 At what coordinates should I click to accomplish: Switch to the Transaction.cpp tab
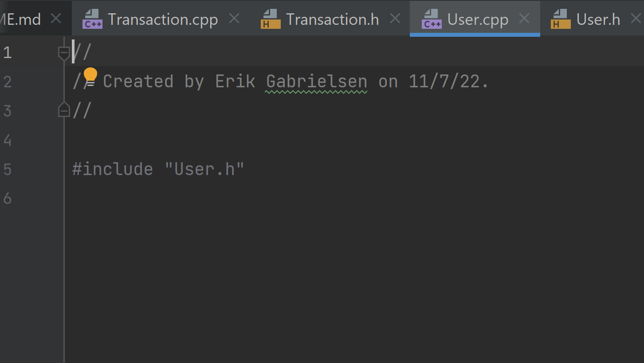[163, 19]
